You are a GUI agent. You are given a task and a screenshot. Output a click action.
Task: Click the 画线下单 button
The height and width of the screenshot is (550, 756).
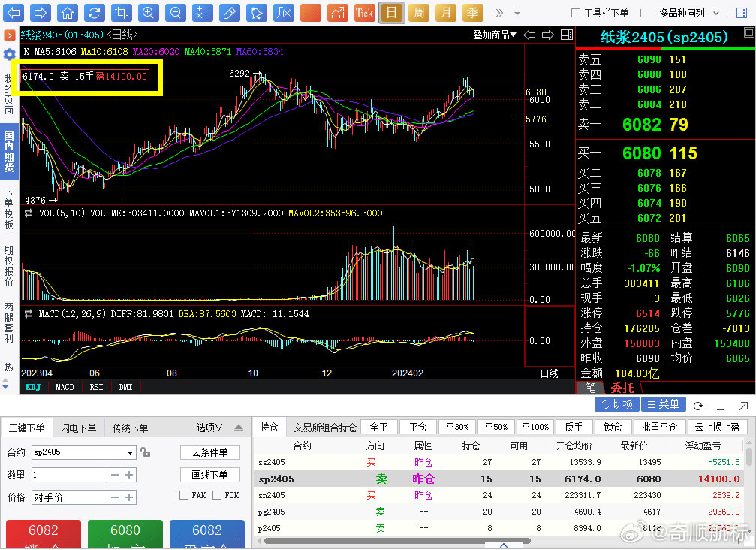[x=209, y=475]
